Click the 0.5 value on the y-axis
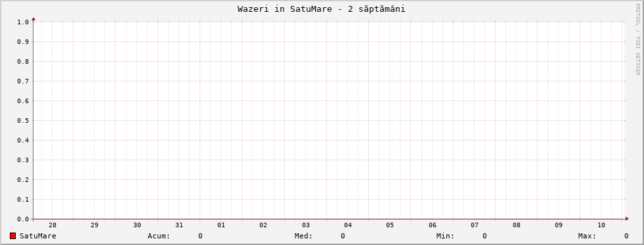This screenshot has width=644, height=245. (x=23, y=120)
